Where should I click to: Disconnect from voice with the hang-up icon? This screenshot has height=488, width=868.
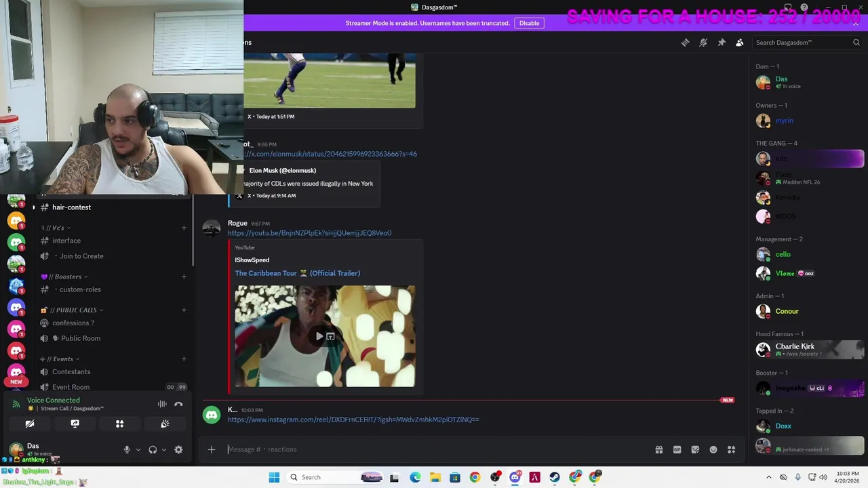pyautogui.click(x=178, y=405)
